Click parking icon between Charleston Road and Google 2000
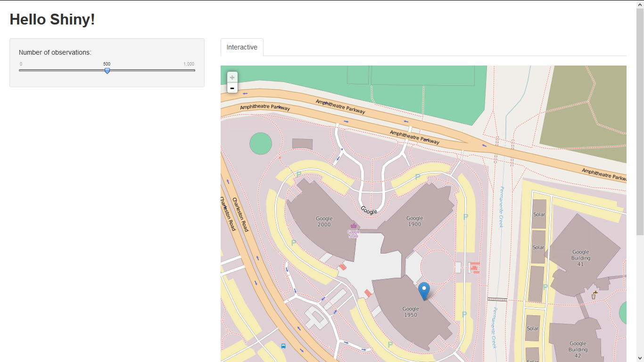Screen dimensions: 644x362 [x=294, y=243]
